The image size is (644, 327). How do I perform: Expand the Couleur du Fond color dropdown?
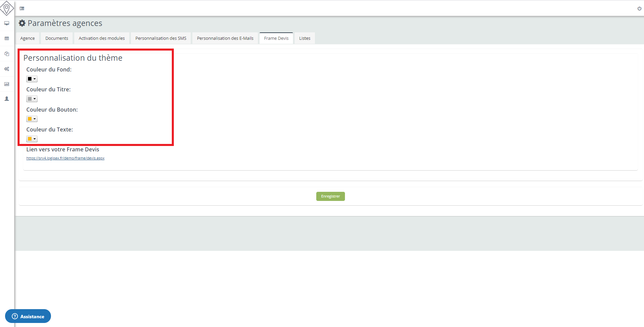(x=32, y=79)
